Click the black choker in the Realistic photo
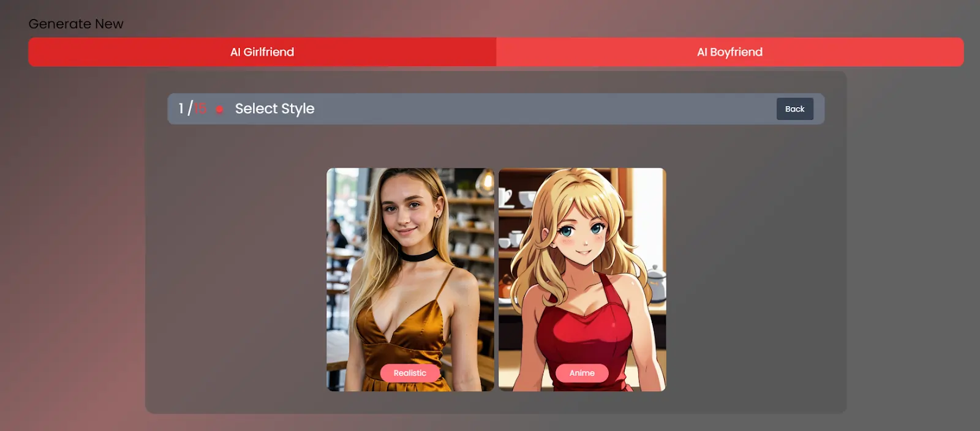Screen dimensions: 980x431 click(418, 255)
